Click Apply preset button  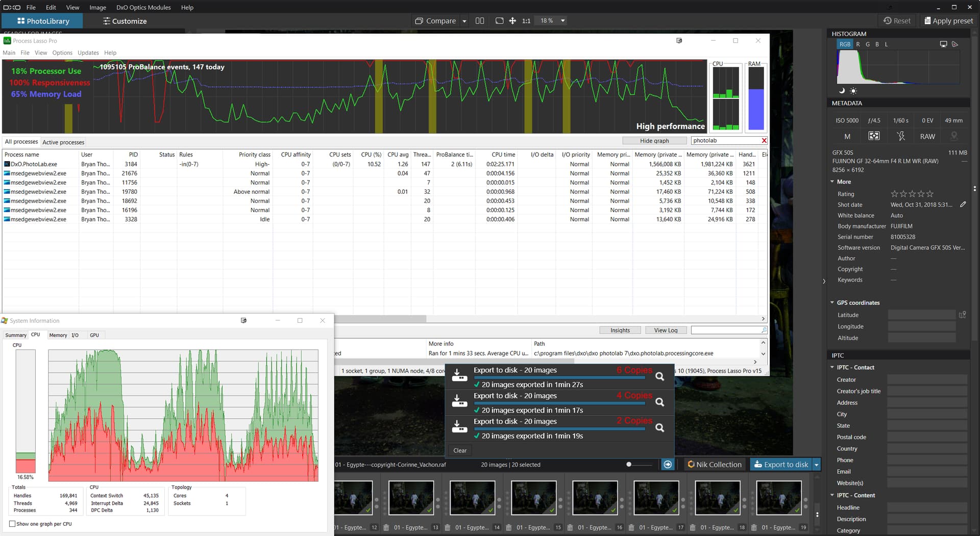coord(949,21)
